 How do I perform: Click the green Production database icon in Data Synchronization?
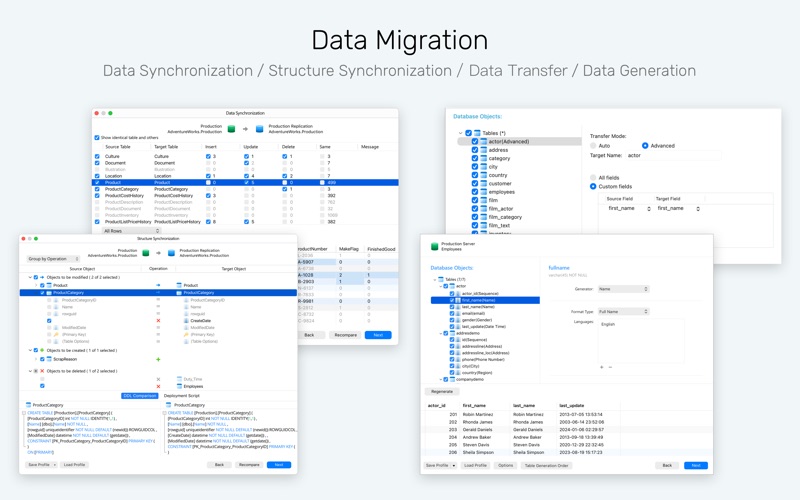click(231, 129)
